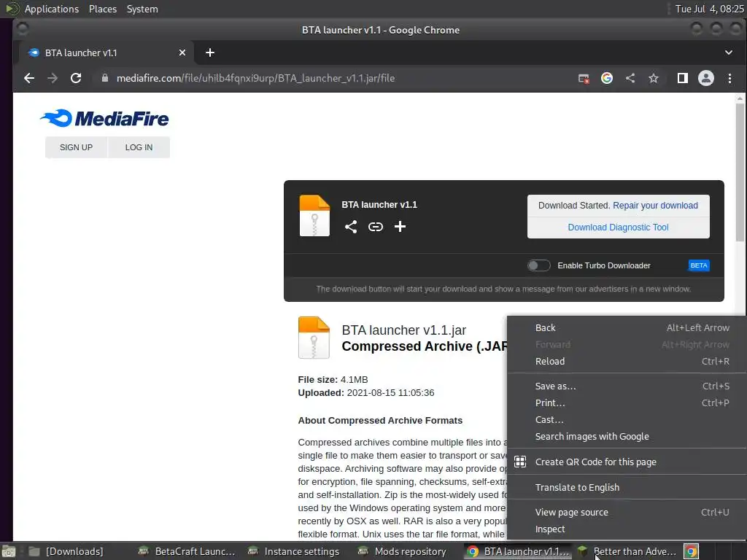Choose Print… in the context menu

point(627,402)
